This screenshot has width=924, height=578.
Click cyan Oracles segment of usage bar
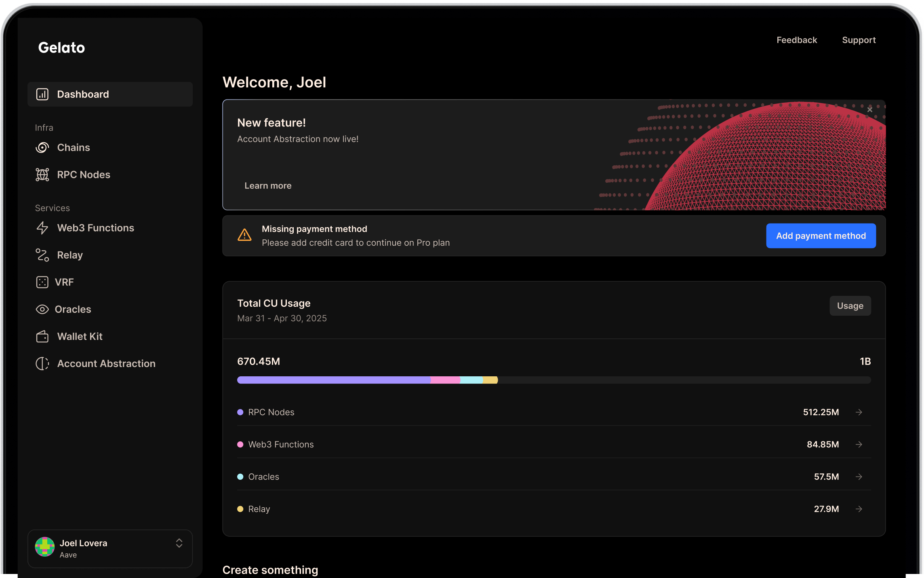point(471,380)
